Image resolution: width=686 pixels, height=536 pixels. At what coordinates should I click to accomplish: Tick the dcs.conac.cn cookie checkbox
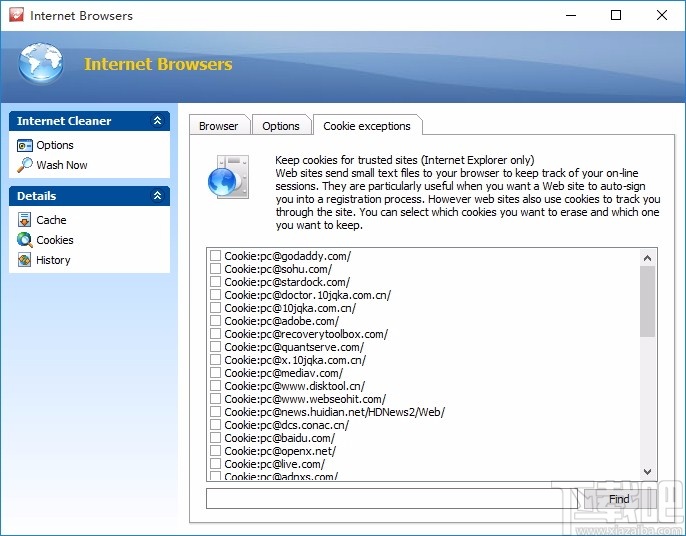(215, 424)
